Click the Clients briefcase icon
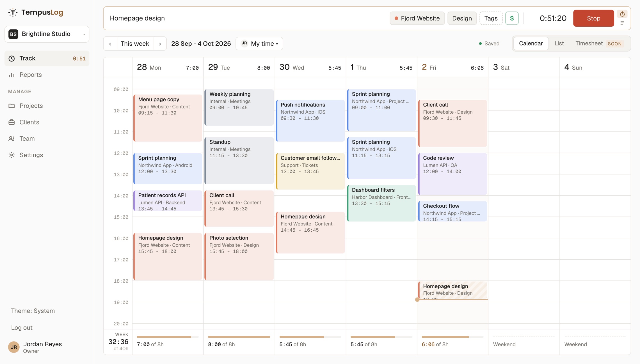Image resolution: width=640 pixels, height=364 pixels. (x=12, y=122)
